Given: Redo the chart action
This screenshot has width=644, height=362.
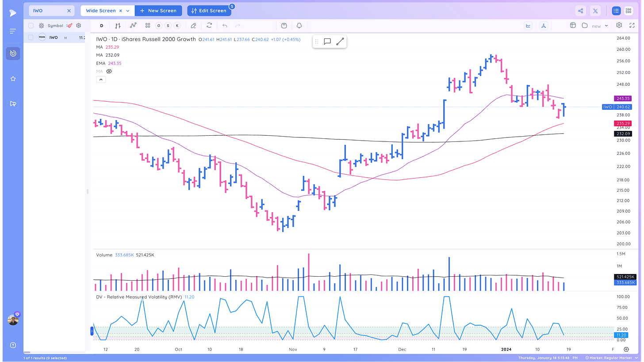Looking at the screenshot, I should (238, 26).
